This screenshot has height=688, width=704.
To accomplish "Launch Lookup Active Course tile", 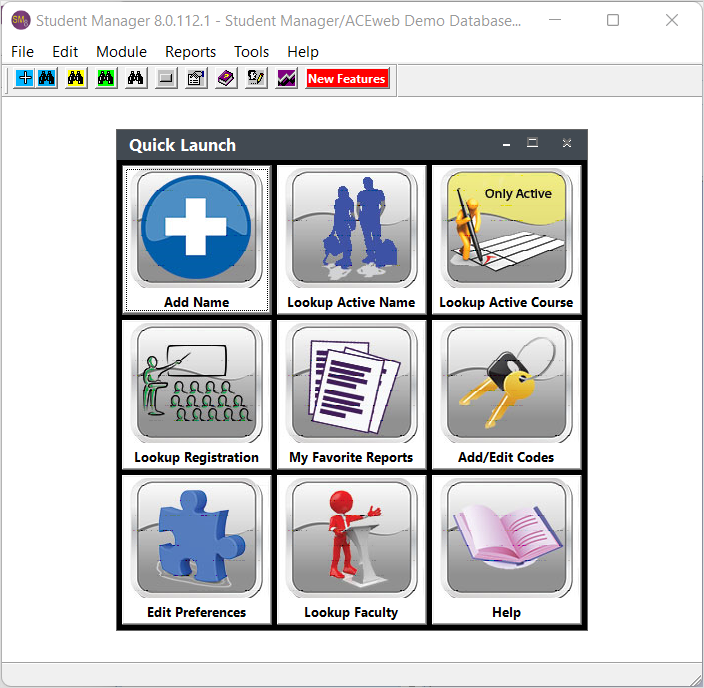I will pos(506,239).
